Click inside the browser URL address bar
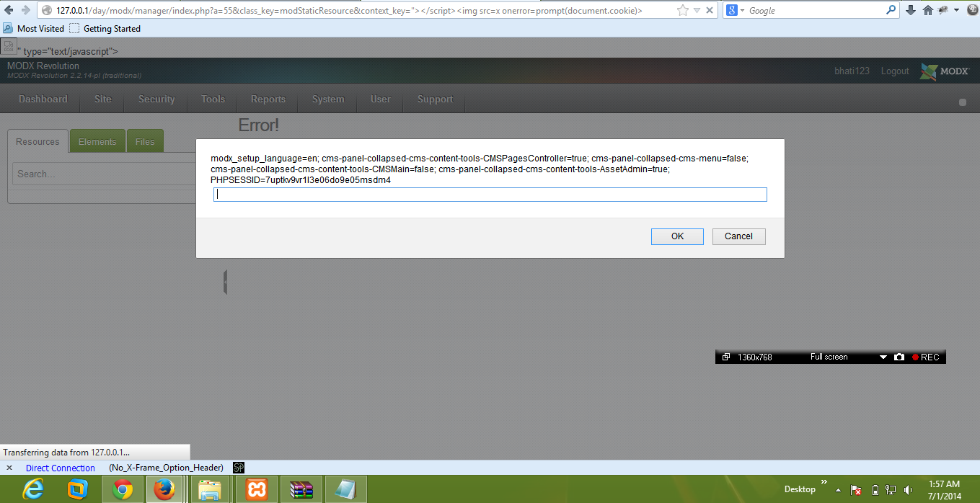 [361, 10]
